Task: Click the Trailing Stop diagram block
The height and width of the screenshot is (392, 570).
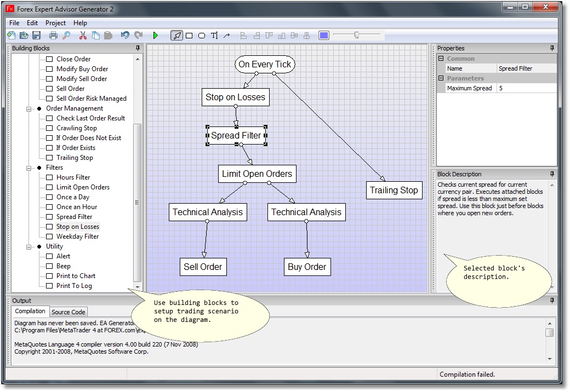Action: pos(394,191)
